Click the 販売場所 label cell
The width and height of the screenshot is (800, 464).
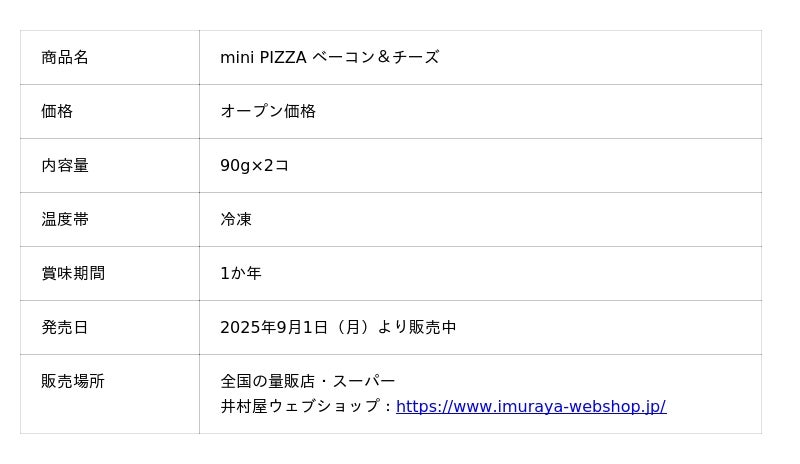pos(73,381)
